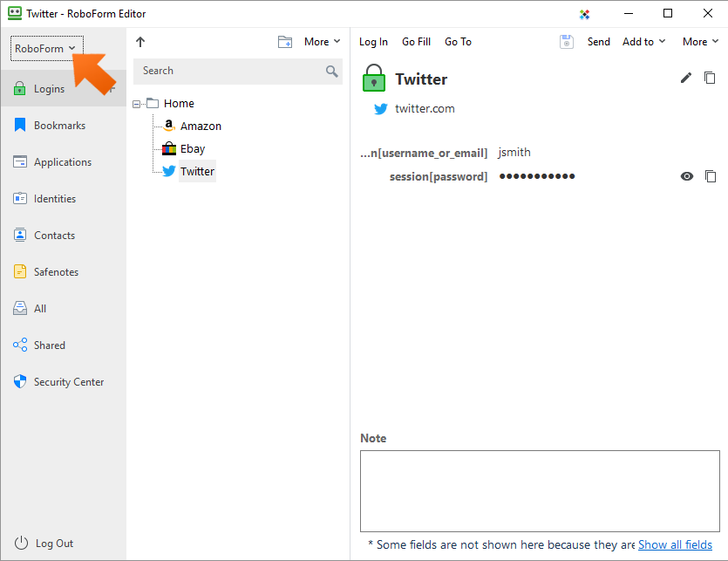Open the RoboForm dropdown menu

pyautogui.click(x=46, y=48)
